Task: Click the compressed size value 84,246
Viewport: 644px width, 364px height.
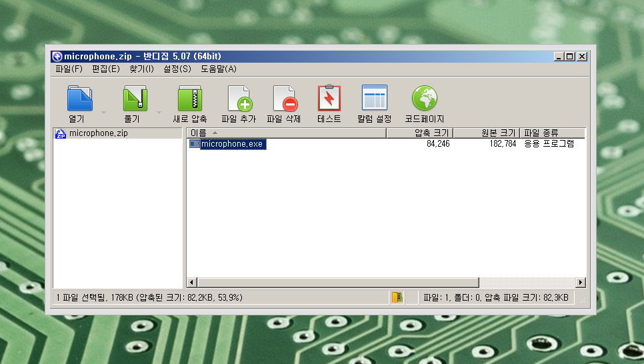Action: 438,144
